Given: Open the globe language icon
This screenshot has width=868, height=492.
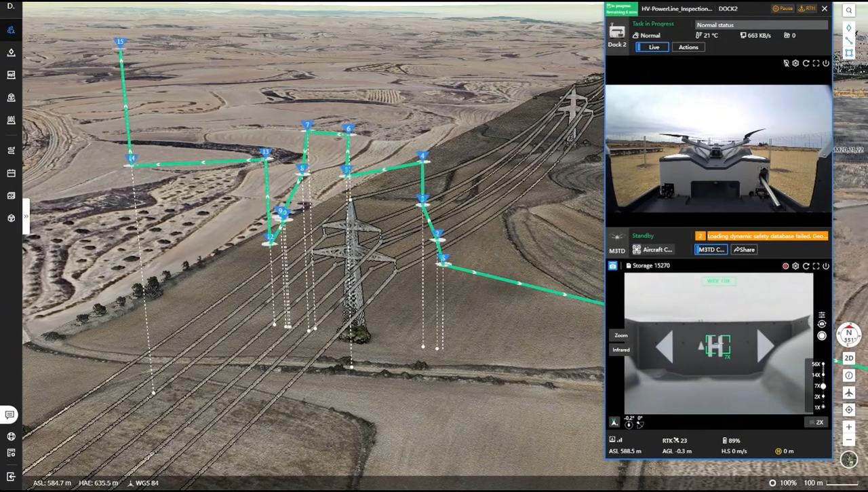Looking at the screenshot, I should tap(11, 436).
